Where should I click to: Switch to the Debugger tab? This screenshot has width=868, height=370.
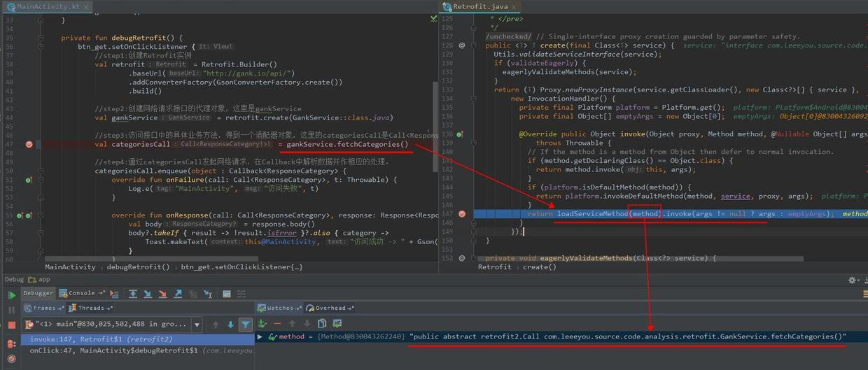38,293
